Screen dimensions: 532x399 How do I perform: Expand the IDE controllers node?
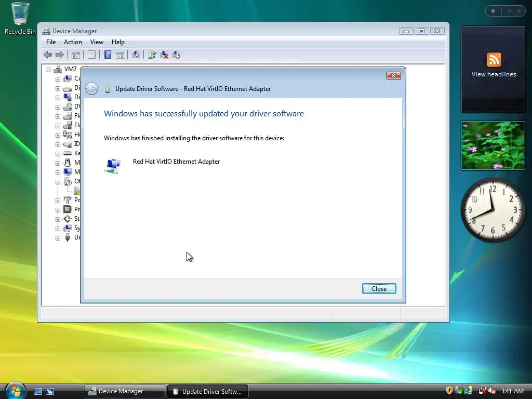(x=58, y=144)
